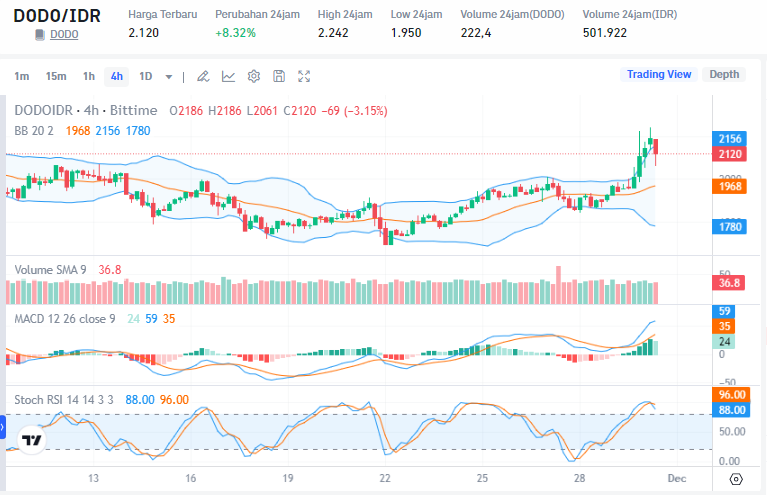767x495 pixels.
Task: Choose the 1D interval
Action: coord(146,76)
